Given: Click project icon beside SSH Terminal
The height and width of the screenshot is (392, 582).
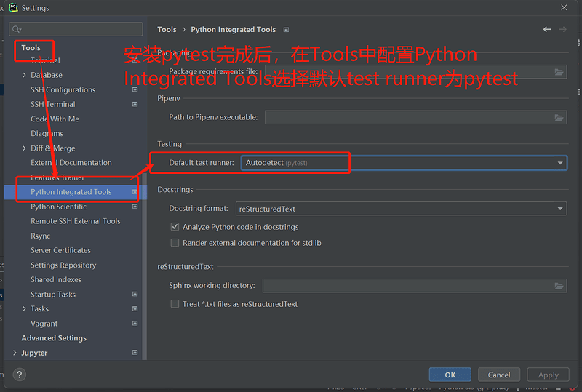Looking at the screenshot, I should click(x=135, y=104).
